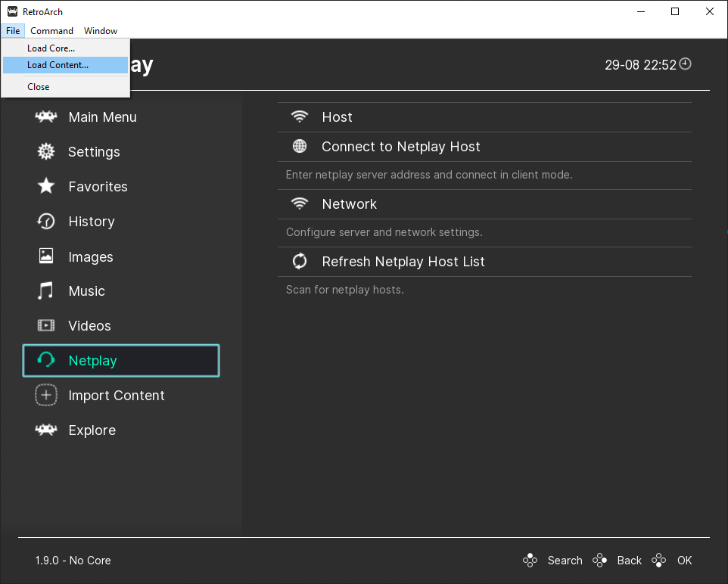
Task: Open the Window menu
Action: pos(101,31)
